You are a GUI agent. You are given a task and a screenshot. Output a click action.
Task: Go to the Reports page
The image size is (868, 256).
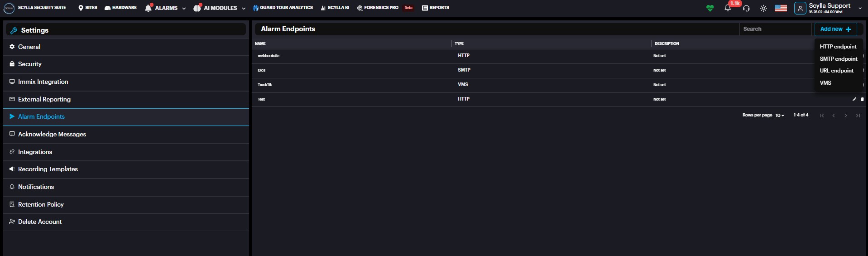coord(436,8)
